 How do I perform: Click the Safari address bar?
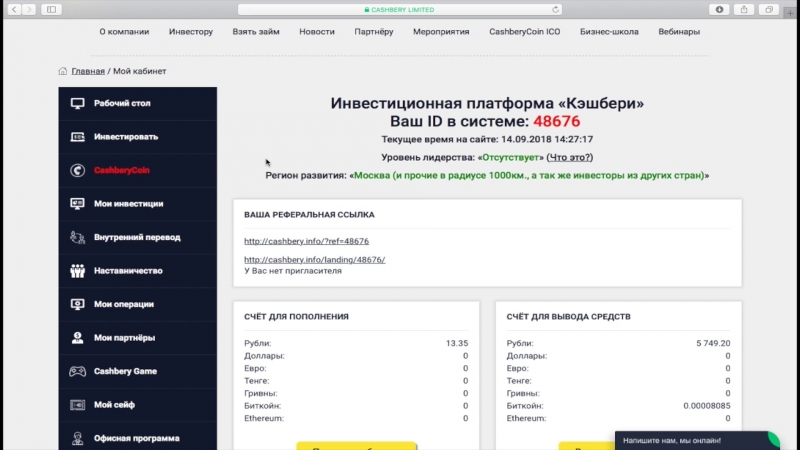399,9
